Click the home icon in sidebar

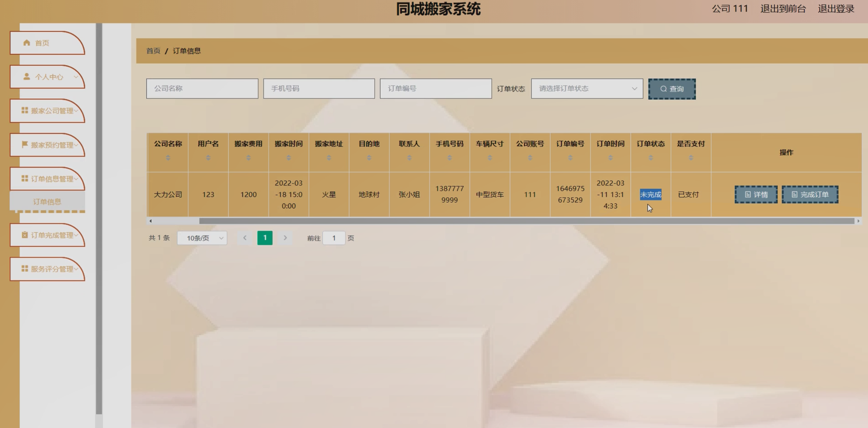point(27,43)
